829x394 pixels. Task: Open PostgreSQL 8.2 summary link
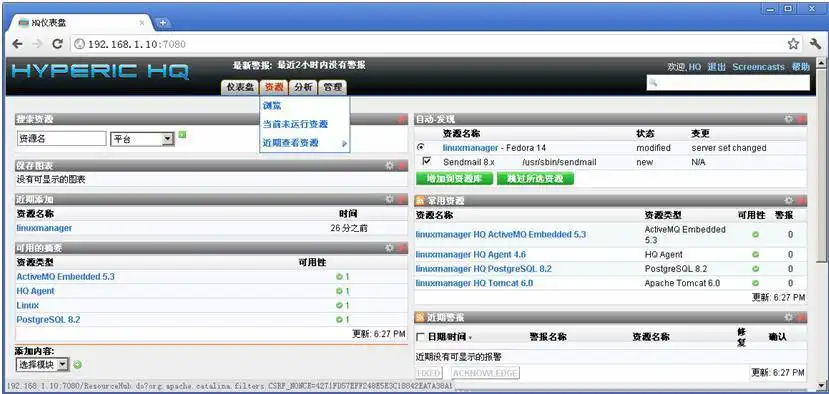point(48,320)
